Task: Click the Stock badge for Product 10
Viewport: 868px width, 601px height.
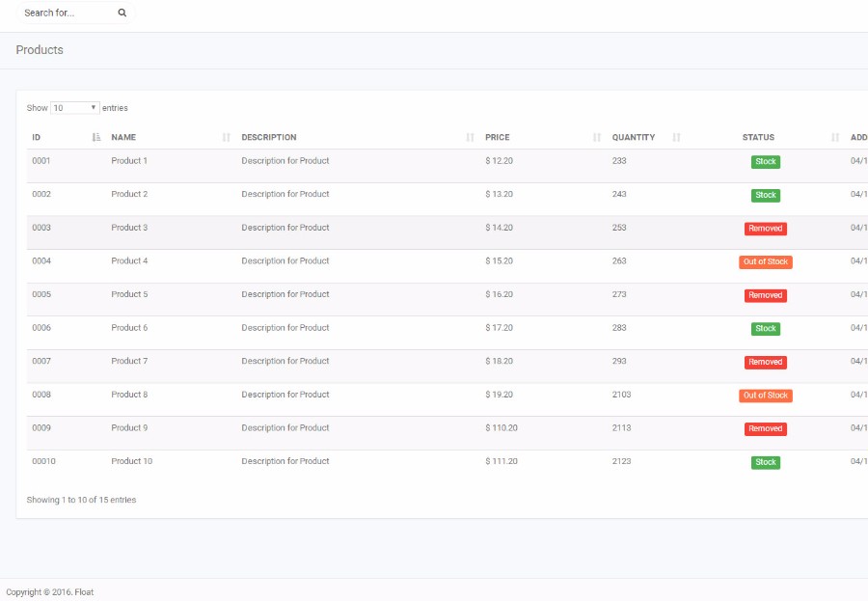Action: pyautogui.click(x=765, y=462)
